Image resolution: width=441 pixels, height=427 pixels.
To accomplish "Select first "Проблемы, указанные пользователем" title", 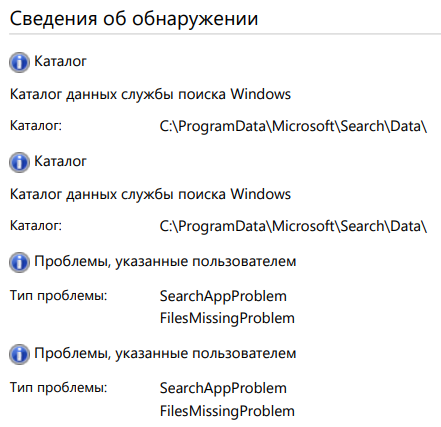I will click(x=165, y=261).
